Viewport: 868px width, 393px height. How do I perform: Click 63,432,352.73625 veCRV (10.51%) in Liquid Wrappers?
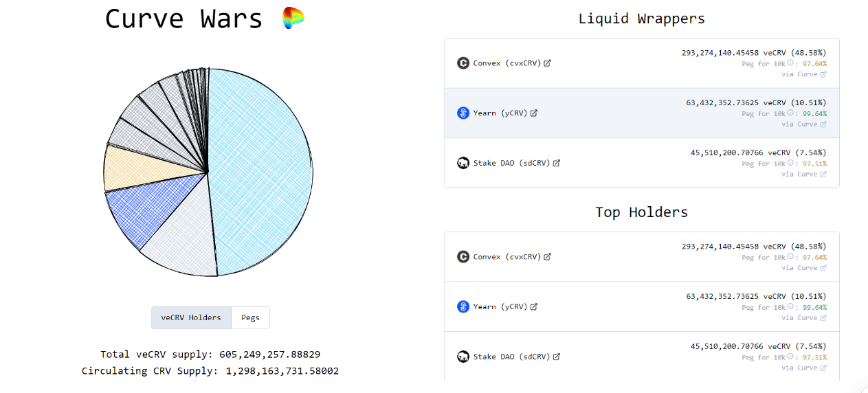[x=756, y=103]
